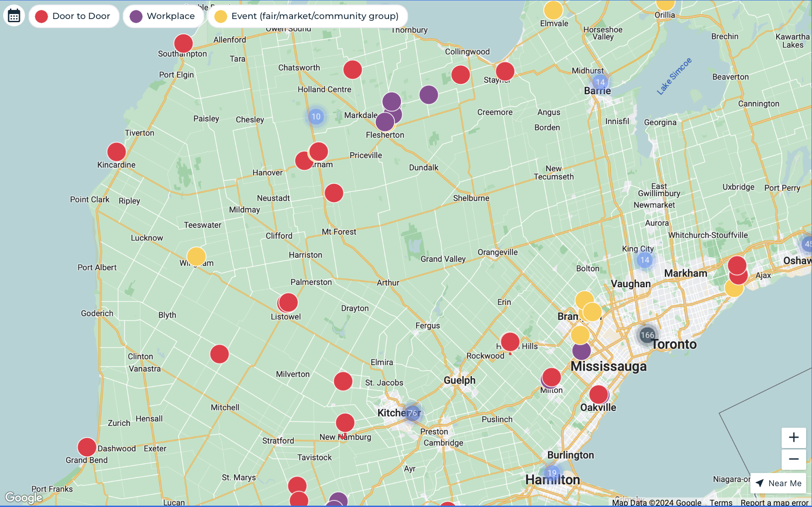The height and width of the screenshot is (507, 812).
Task: Expand the Barrie cluster marked 14
Action: pyautogui.click(x=600, y=82)
